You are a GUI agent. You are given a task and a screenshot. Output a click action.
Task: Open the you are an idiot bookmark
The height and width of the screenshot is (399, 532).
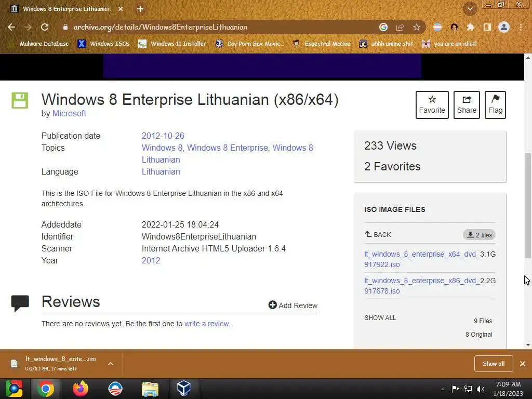click(449, 44)
